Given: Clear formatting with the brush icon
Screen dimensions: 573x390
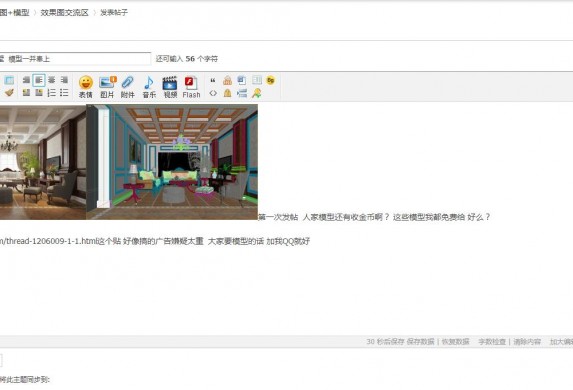Looking at the screenshot, I should click(x=9, y=93).
